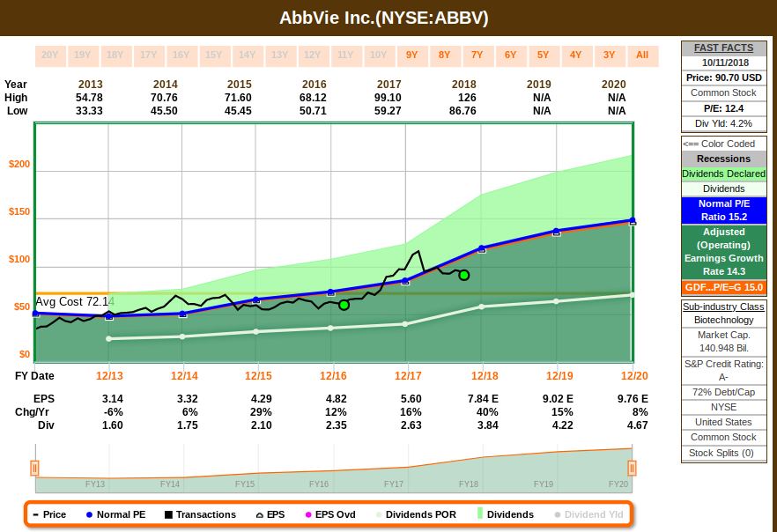Click the 12/13 FY date label

pos(109,376)
